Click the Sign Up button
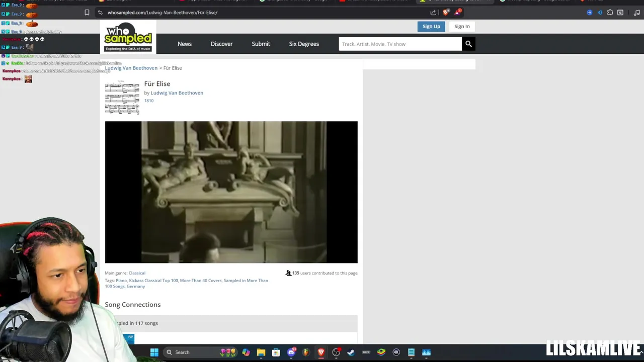644x362 pixels. (431, 26)
